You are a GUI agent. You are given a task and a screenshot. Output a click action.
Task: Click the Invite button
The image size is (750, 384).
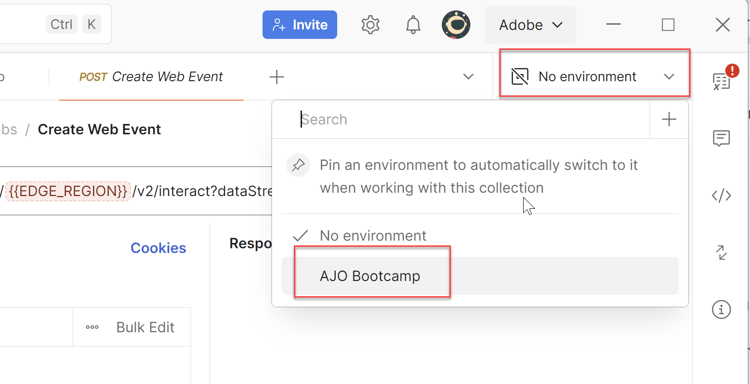[300, 25]
